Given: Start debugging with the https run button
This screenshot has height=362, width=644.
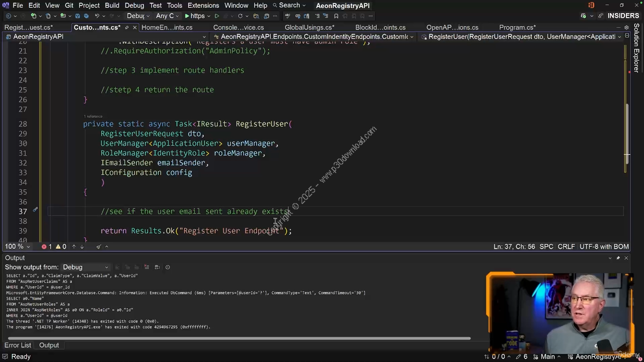Looking at the screenshot, I should pyautogui.click(x=195, y=16).
